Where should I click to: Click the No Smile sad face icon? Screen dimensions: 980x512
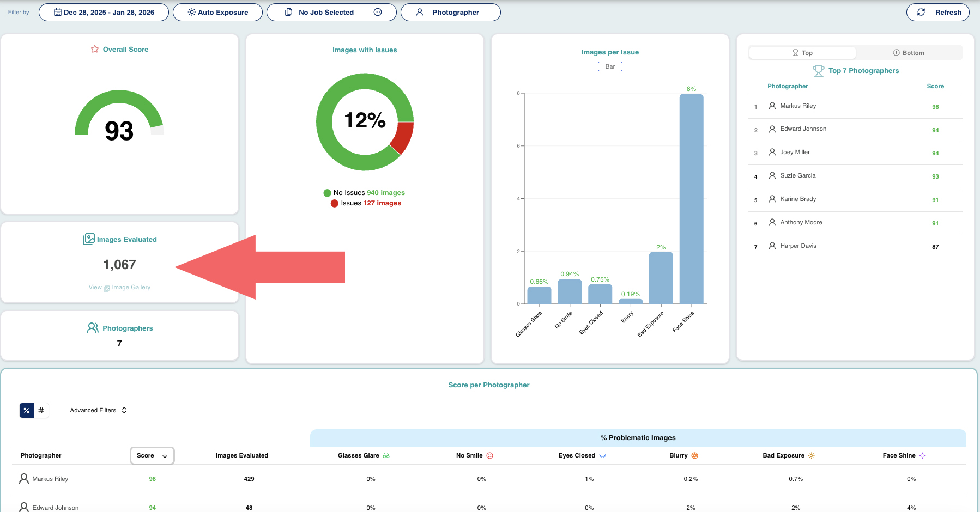489,455
